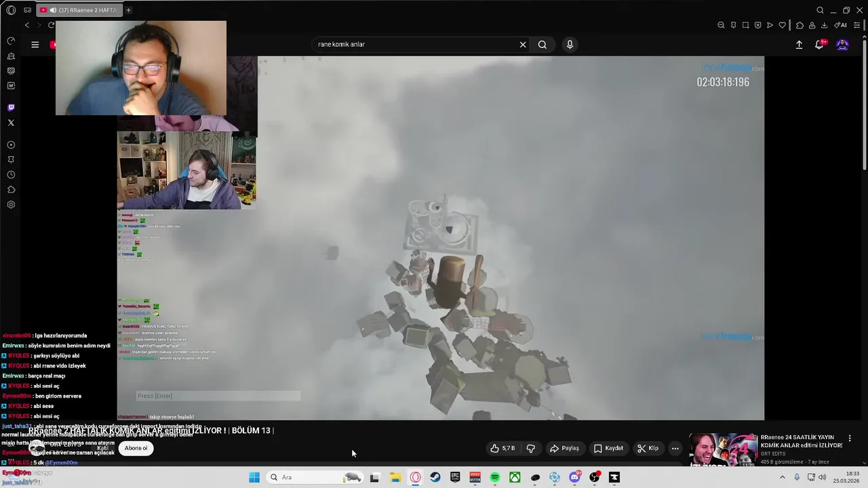Open more actions three-dot menu
The height and width of the screenshot is (488, 868).
(x=675, y=448)
